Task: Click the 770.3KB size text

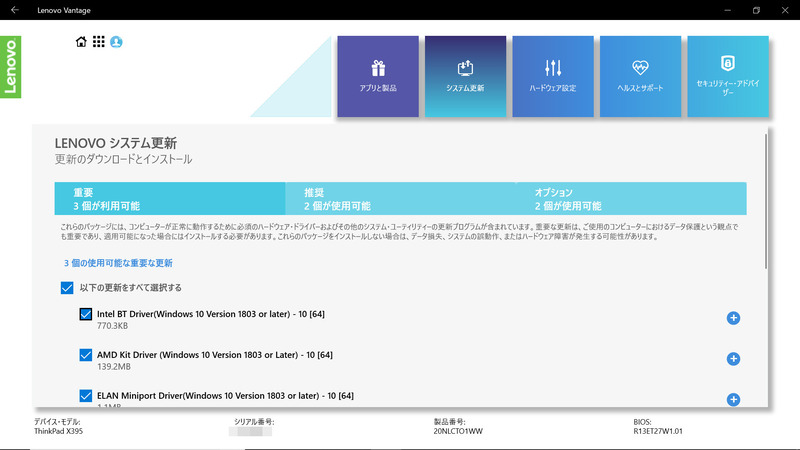Action: click(x=112, y=326)
